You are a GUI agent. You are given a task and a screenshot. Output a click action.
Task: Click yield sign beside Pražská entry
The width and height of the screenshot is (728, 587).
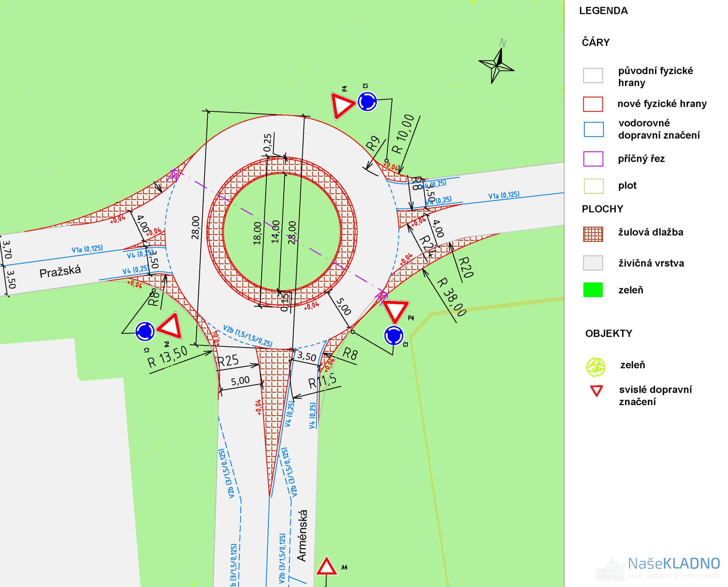170,327
